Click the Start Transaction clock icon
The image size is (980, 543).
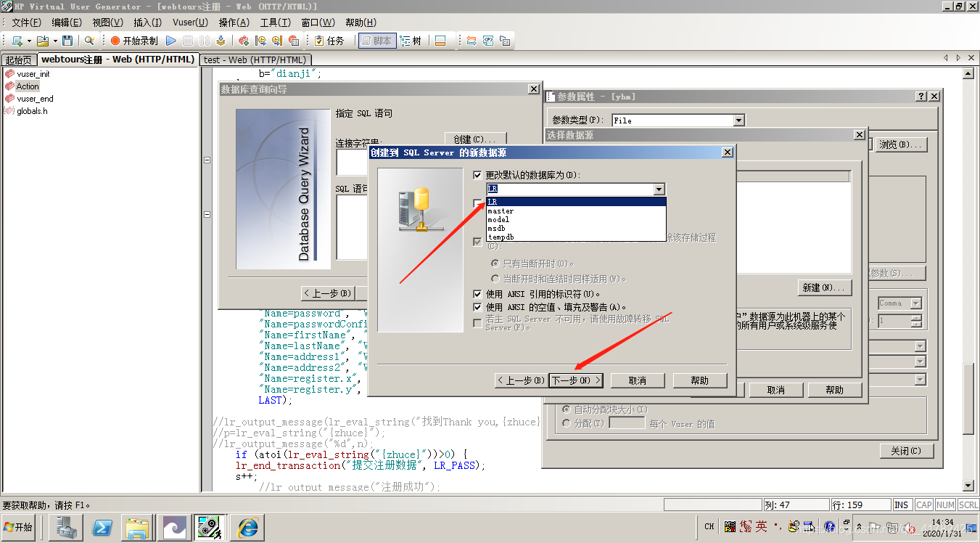point(260,41)
